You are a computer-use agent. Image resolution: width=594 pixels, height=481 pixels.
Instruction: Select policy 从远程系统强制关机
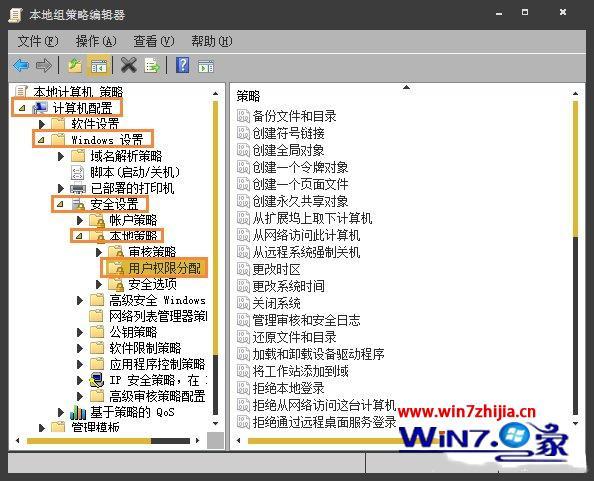pyautogui.click(x=306, y=252)
